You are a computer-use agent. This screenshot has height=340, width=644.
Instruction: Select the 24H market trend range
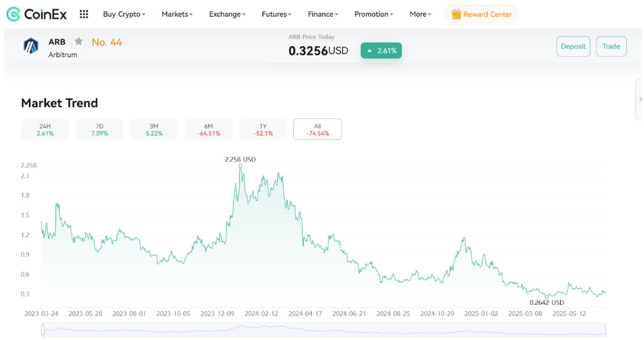click(x=45, y=129)
